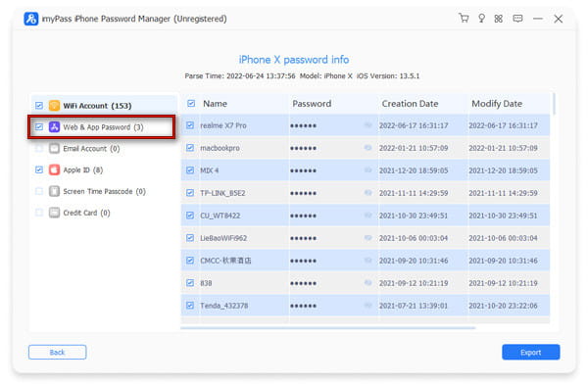Click the Credit Card category icon
This screenshot has height=385, width=588.
click(x=54, y=213)
